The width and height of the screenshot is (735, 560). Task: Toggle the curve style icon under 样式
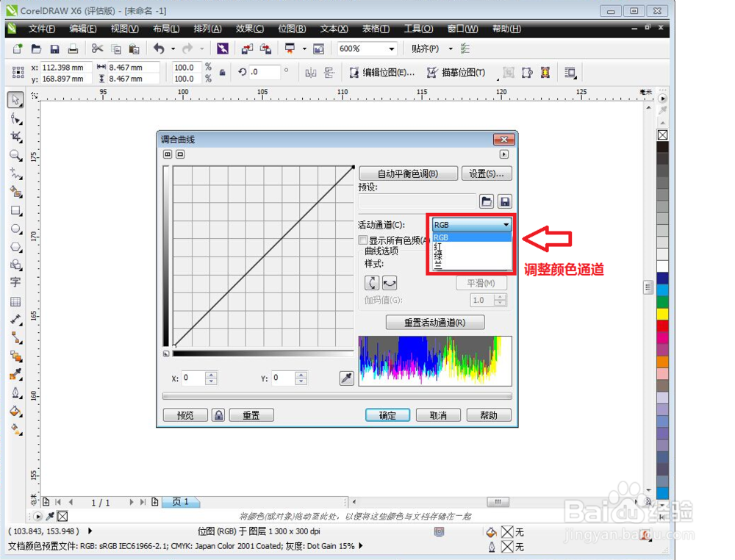pyautogui.click(x=373, y=281)
